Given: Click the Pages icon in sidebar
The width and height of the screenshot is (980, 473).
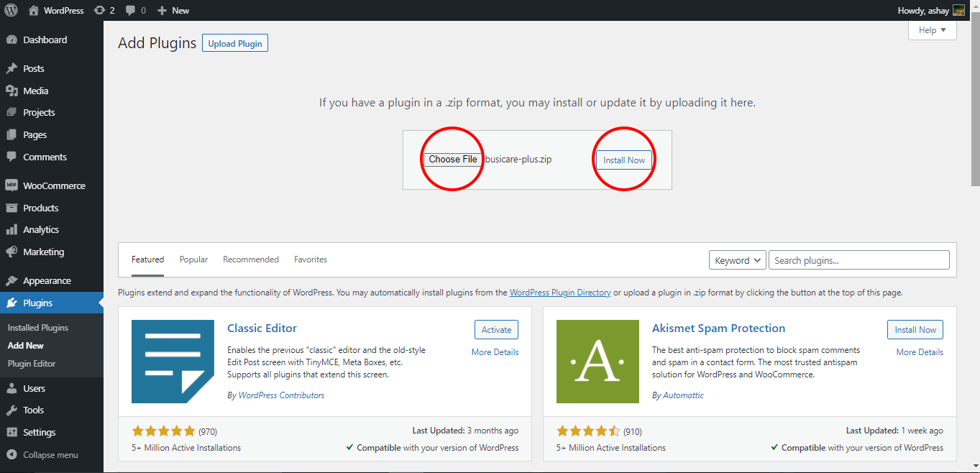Looking at the screenshot, I should (12, 135).
